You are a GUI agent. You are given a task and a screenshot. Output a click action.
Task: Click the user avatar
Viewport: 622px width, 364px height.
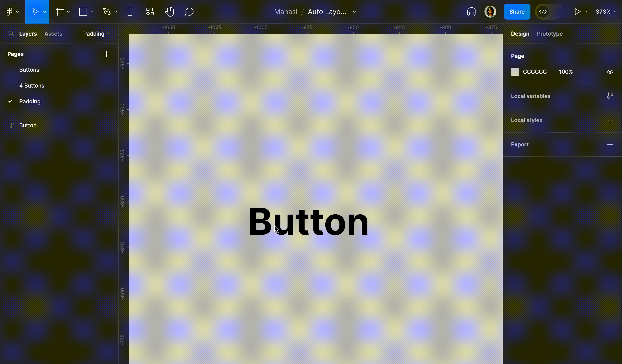(x=490, y=12)
